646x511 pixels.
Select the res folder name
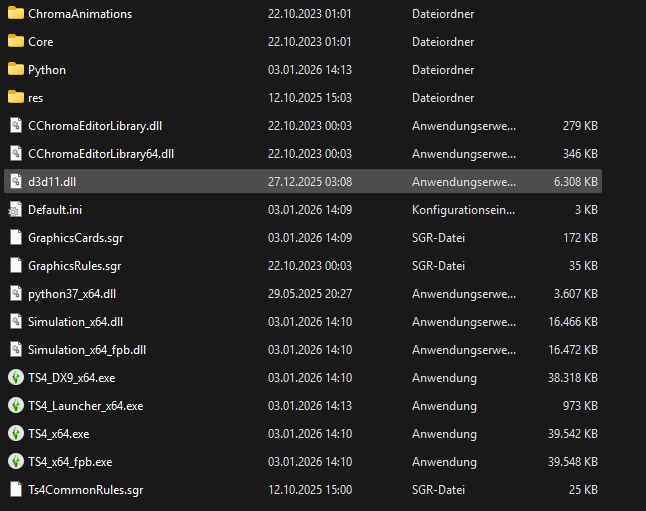[35, 98]
